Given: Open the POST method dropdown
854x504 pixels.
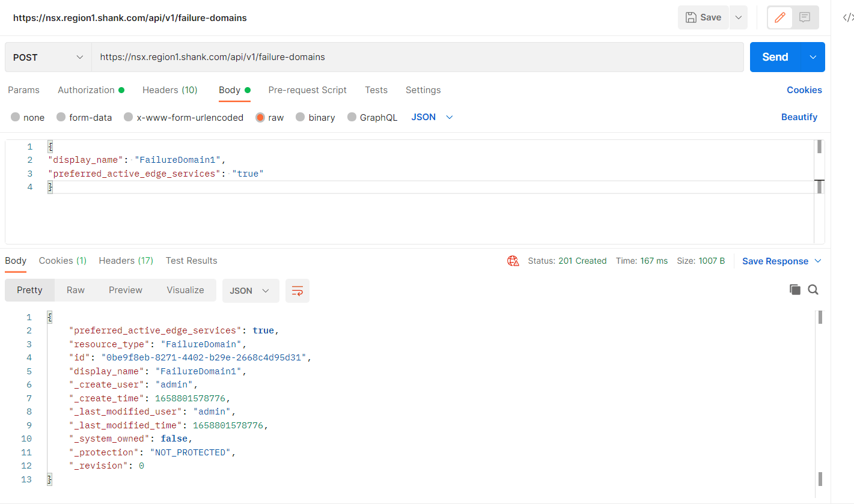Looking at the screenshot, I should point(48,57).
